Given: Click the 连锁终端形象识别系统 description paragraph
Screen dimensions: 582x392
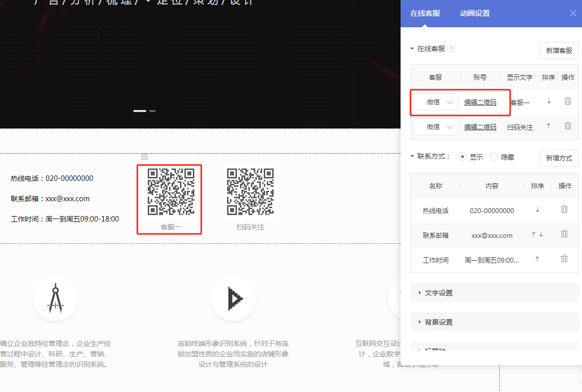Looking at the screenshot, I should [x=233, y=354].
